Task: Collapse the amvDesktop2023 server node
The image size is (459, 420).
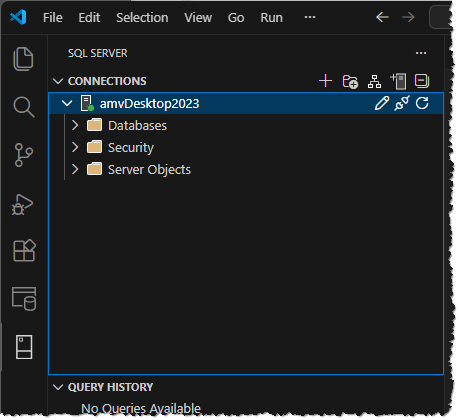Action: pos(67,103)
